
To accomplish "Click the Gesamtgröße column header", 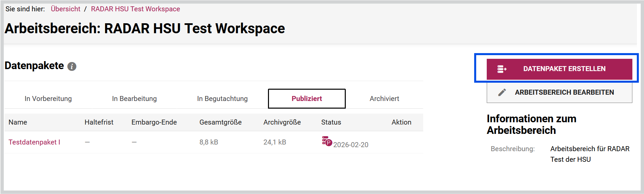I will [x=220, y=122].
